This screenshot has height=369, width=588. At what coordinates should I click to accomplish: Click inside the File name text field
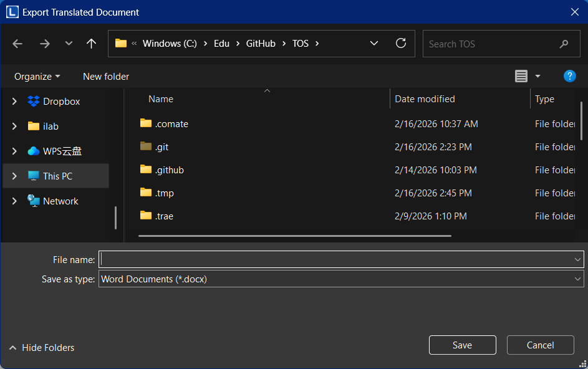click(x=337, y=259)
